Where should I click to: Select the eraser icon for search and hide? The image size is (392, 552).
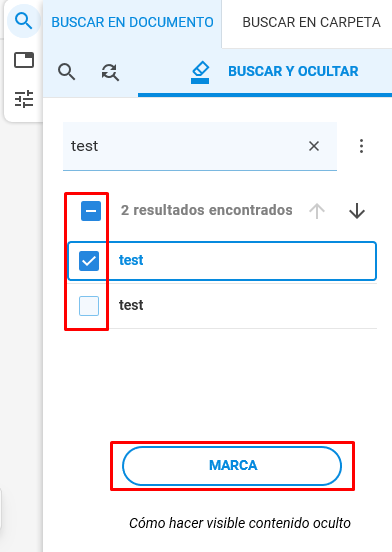[x=200, y=72]
